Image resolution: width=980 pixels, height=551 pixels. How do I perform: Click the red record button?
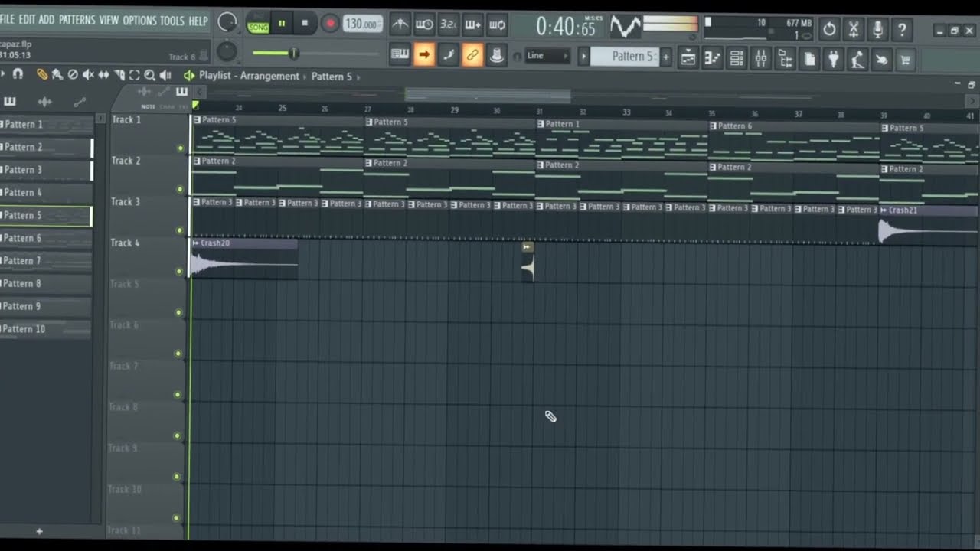click(329, 24)
